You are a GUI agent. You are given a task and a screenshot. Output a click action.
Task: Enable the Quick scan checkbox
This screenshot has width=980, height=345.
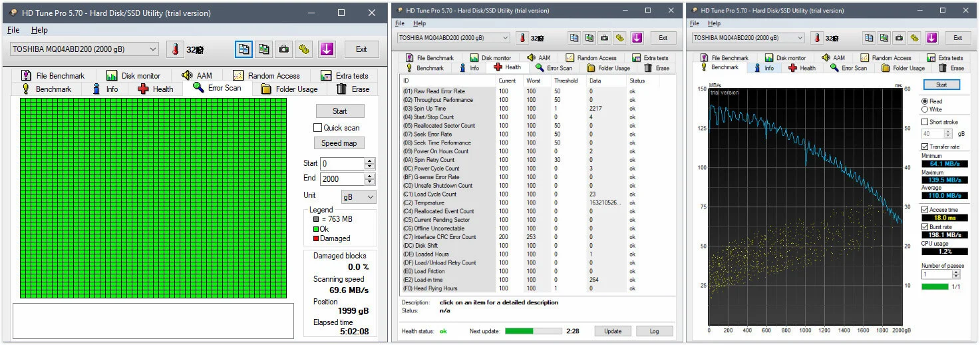click(318, 128)
